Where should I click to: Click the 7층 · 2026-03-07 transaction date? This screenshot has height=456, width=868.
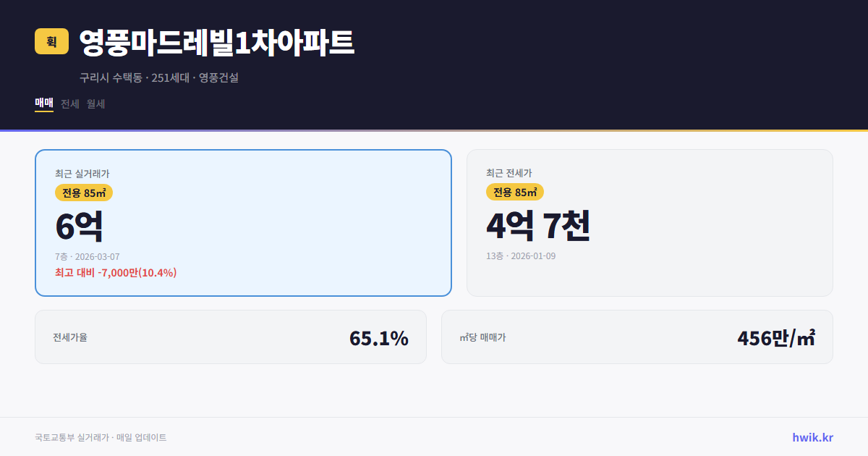(88, 256)
